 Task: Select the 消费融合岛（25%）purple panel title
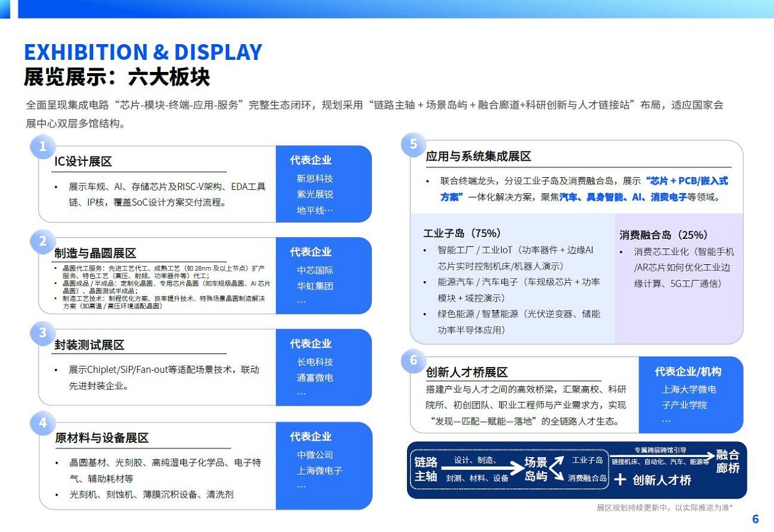[663, 235]
